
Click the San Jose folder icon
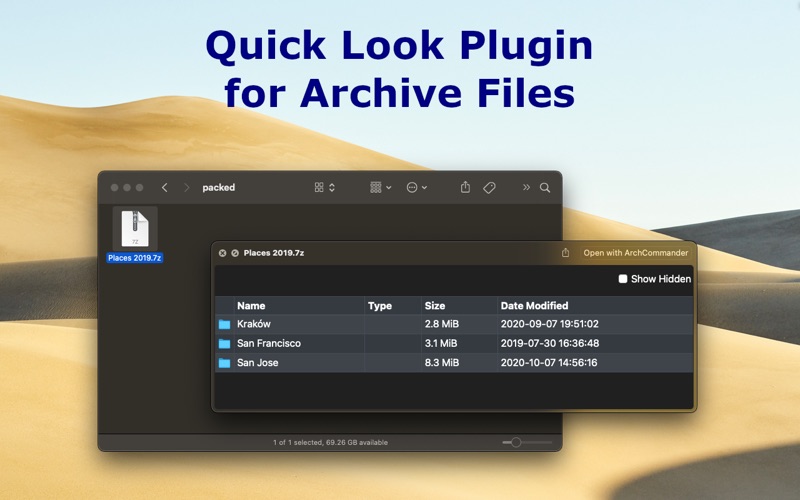[224, 363]
